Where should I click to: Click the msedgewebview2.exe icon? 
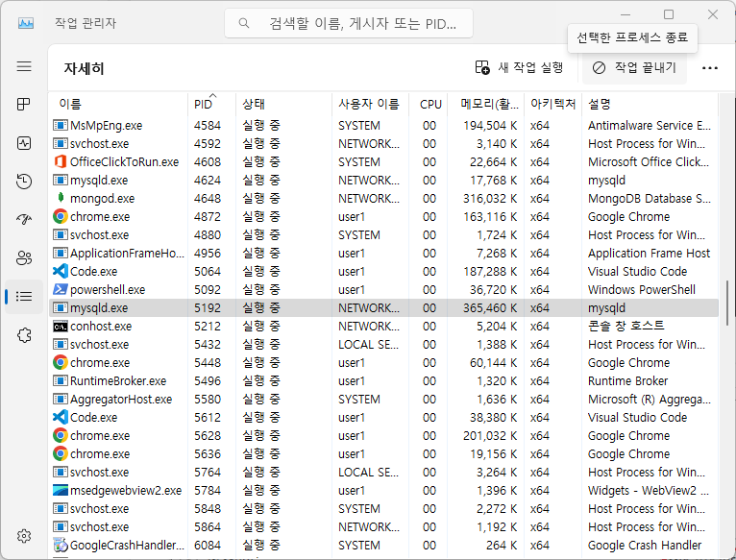click(x=61, y=490)
